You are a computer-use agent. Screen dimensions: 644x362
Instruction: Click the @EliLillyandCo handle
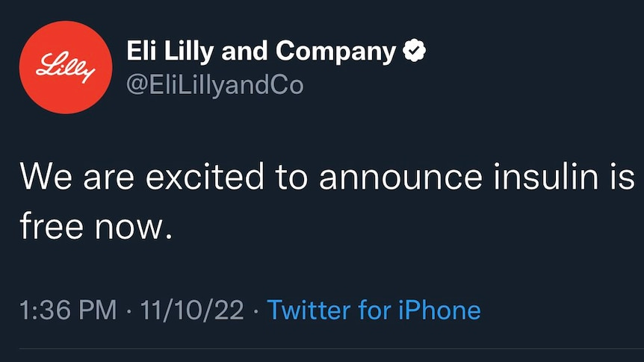pos(215,85)
